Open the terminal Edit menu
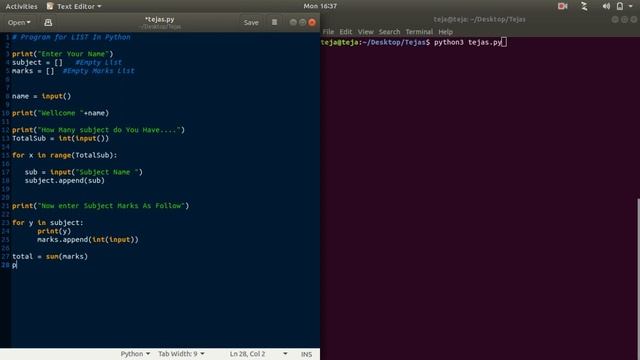This screenshot has width=640, height=360. (x=345, y=32)
